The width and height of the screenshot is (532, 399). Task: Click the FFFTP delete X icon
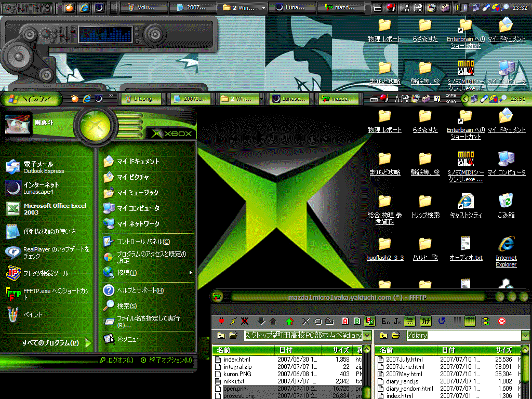pyautogui.click(x=305, y=321)
